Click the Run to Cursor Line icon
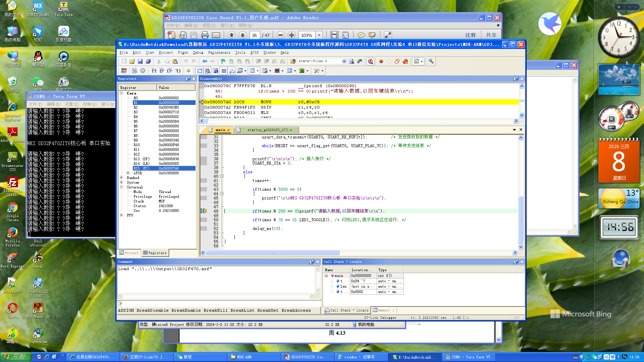 coord(178,71)
